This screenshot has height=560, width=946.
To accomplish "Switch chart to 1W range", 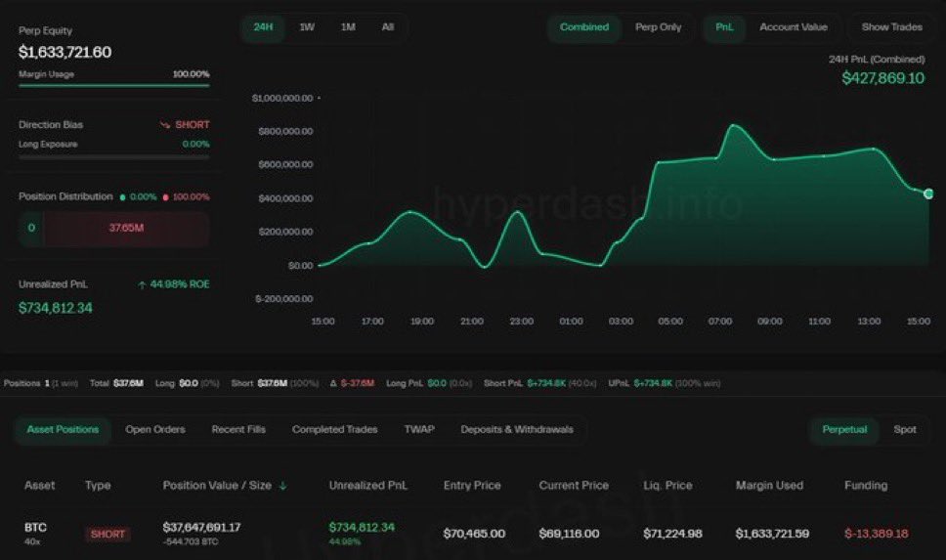I will pos(307,27).
